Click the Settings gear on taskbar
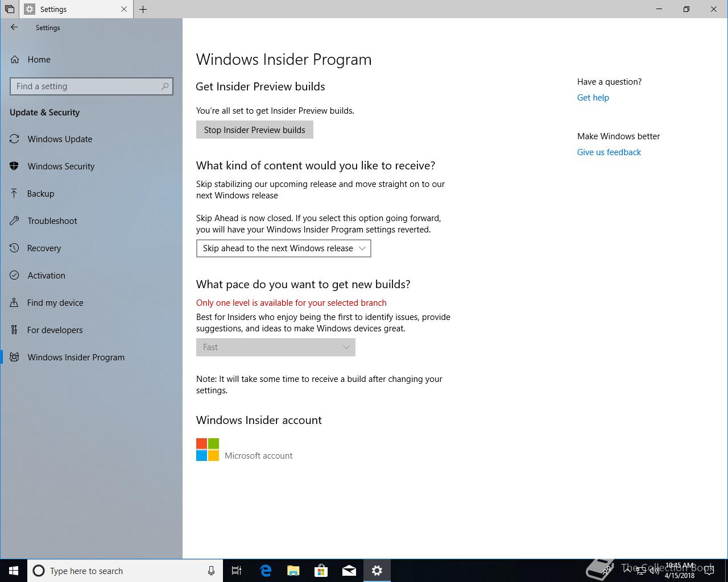The height and width of the screenshot is (582, 728). click(377, 571)
